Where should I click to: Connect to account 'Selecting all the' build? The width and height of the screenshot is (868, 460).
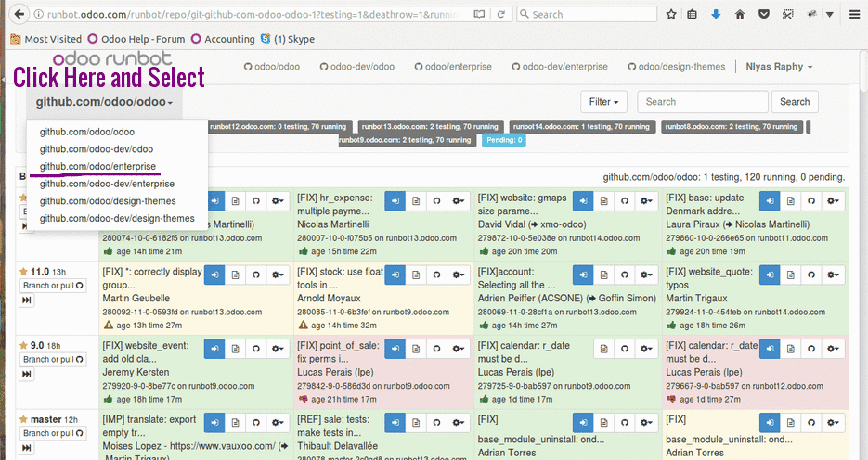(x=583, y=275)
